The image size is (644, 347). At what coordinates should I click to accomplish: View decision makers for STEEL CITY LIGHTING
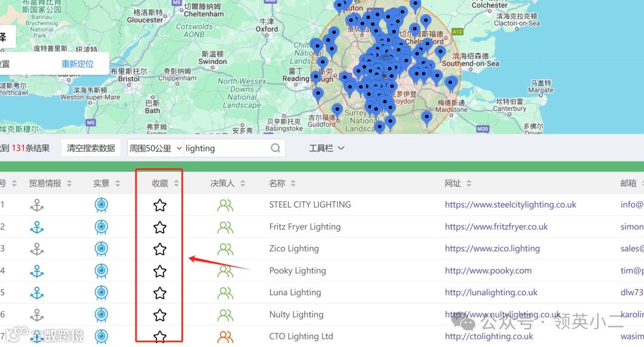click(225, 205)
